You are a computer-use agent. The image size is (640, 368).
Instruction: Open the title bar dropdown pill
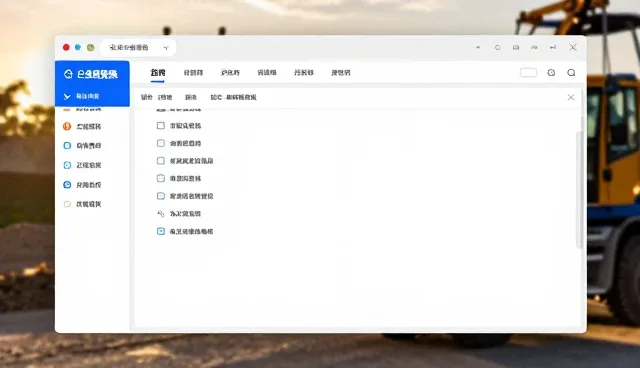click(x=138, y=48)
